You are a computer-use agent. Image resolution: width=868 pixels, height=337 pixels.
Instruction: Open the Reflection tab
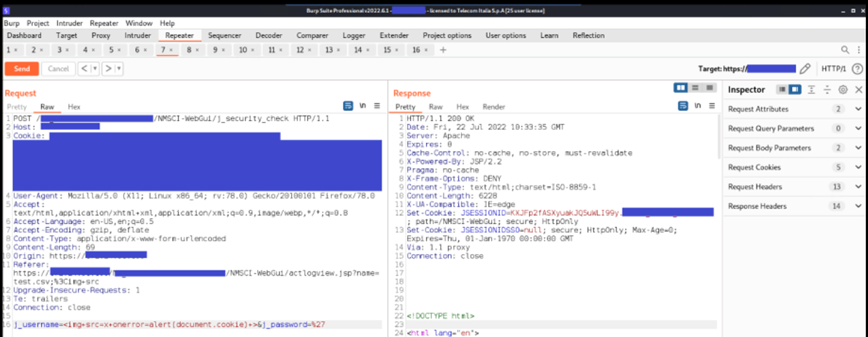588,36
